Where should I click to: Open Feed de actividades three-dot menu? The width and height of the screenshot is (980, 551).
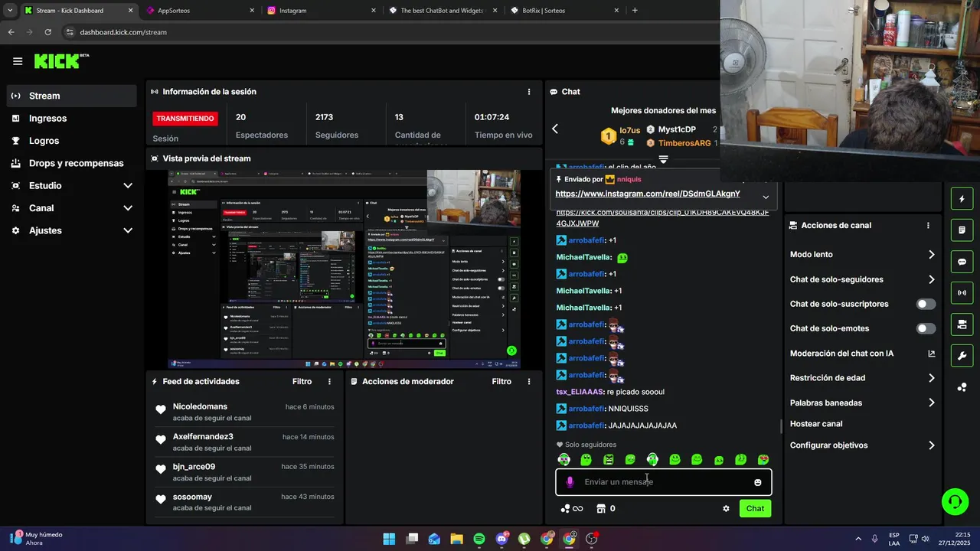point(330,381)
